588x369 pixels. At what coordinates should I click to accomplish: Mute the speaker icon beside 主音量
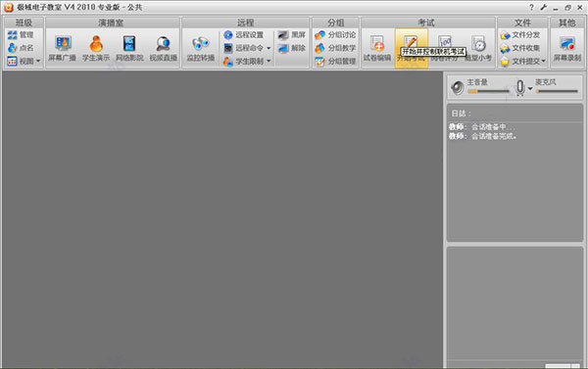pyautogui.click(x=458, y=88)
